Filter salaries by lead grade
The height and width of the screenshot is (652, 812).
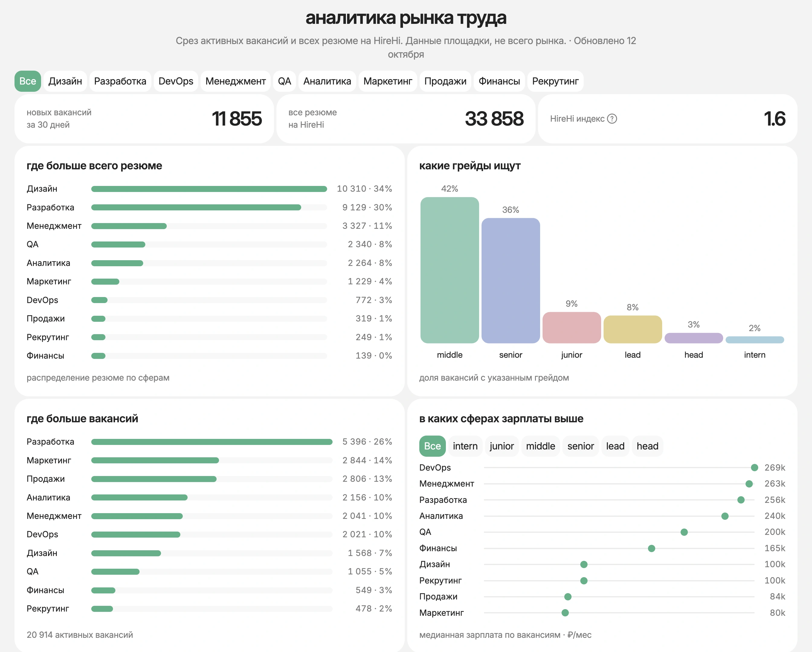(x=615, y=446)
